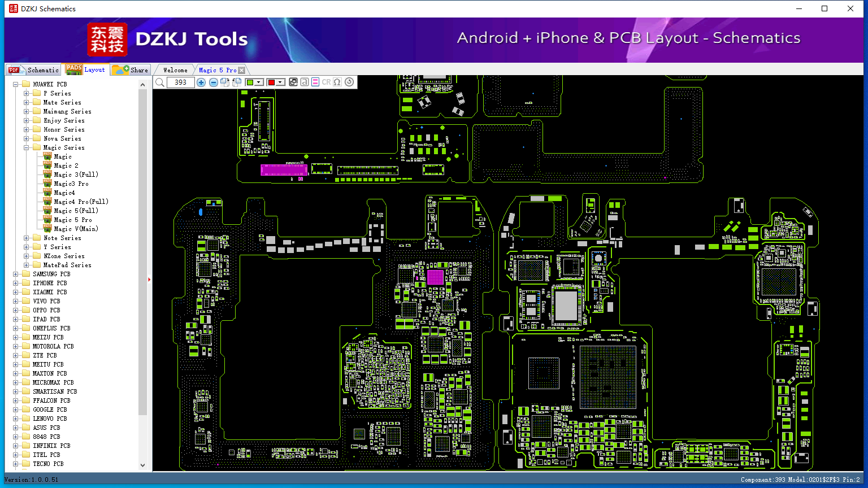Viewport: 868px width, 488px height.
Task: Toggle the omega symbol toolbar button
Action: tap(337, 82)
